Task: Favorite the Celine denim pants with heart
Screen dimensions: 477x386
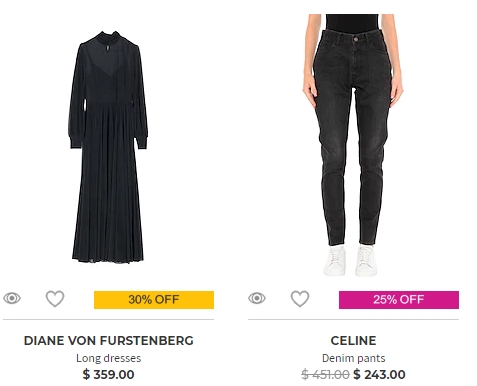Action: (x=300, y=298)
